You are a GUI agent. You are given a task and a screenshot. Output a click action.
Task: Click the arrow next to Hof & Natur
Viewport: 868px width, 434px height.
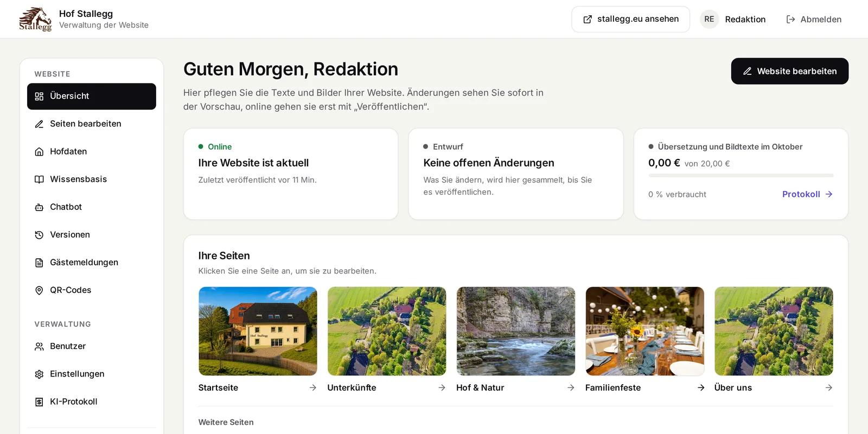[x=571, y=387]
